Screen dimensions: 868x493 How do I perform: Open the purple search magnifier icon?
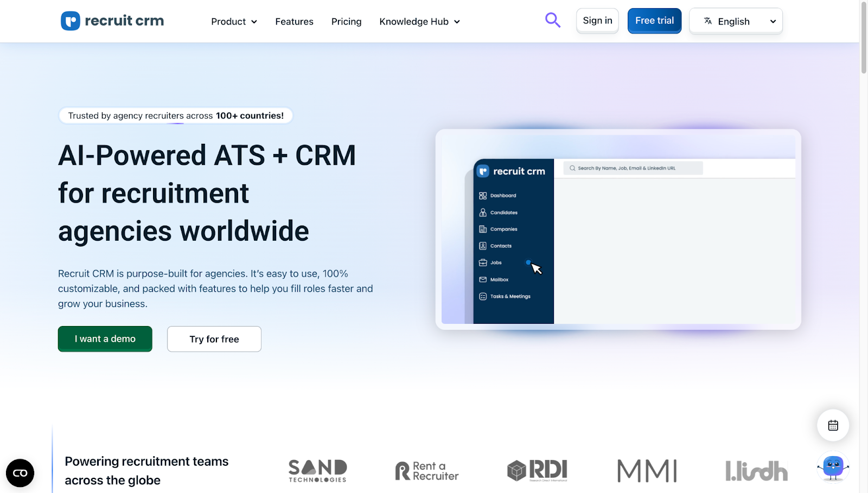tap(553, 20)
